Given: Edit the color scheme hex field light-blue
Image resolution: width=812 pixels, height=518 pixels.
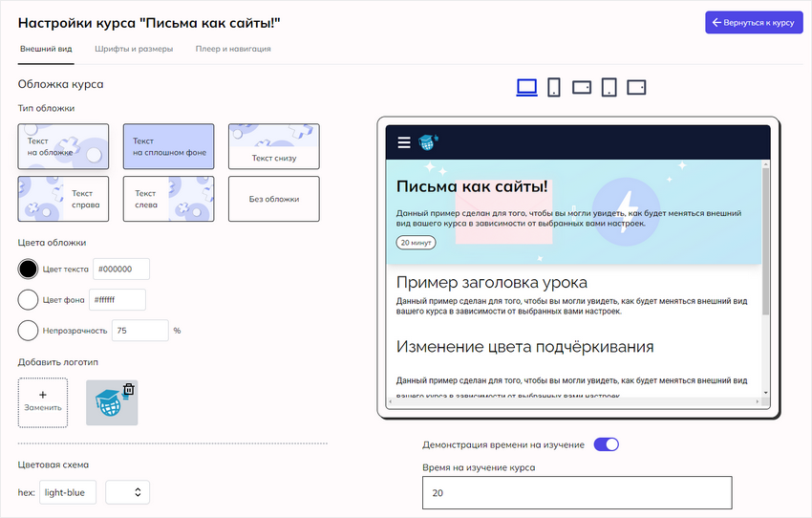Looking at the screenshot, I should (x=68, y=492).
